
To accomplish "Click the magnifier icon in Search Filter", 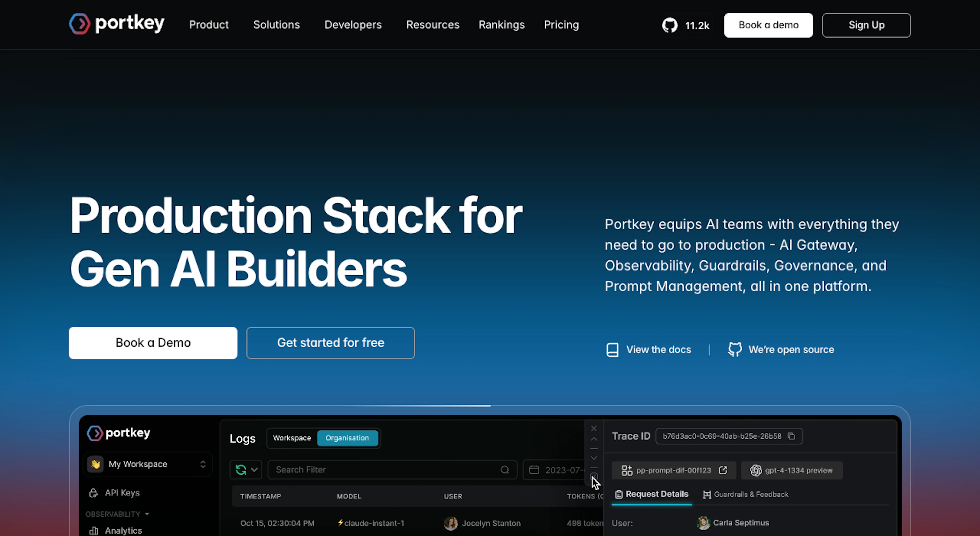I will [x=505, y=470].
